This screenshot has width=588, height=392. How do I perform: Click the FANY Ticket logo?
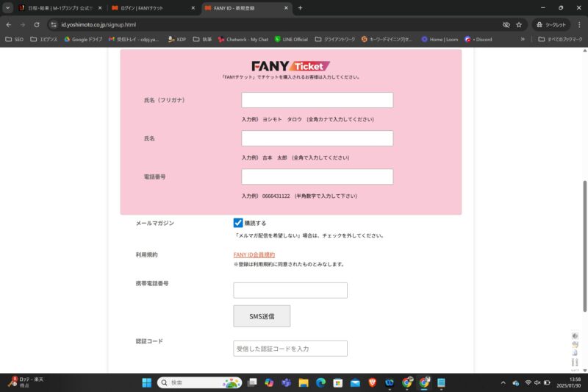(x=290, y=66)
